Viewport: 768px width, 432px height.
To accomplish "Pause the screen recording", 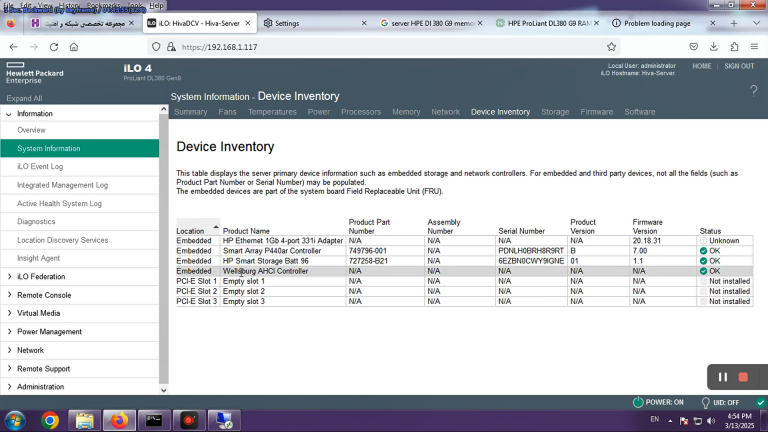I will point(722,377).
